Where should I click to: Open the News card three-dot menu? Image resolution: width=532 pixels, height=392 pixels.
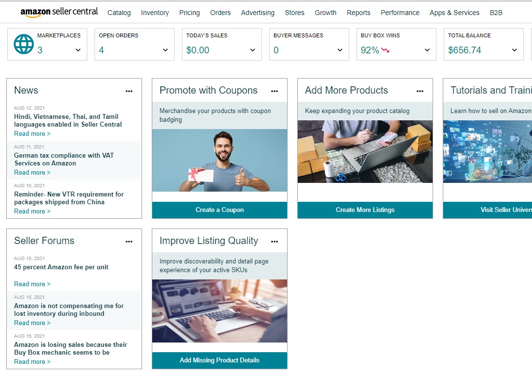point(129,91)
